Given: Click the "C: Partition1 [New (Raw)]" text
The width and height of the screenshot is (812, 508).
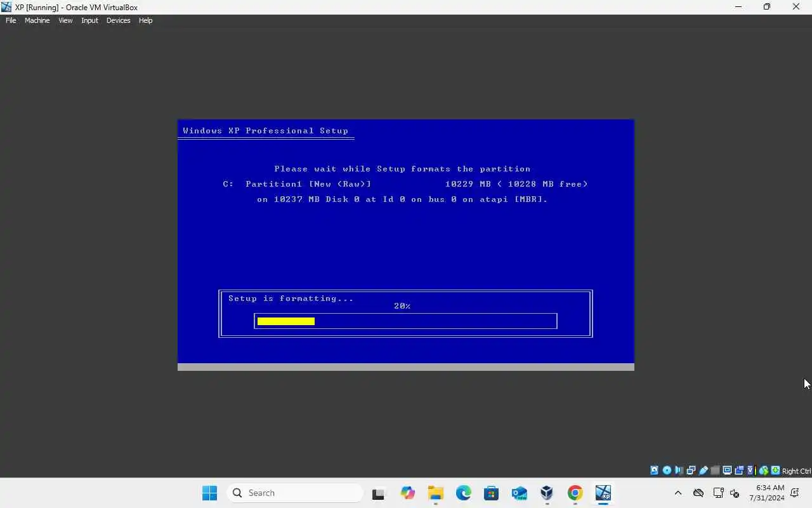Looking at the screenshot, I should click(x=297, y=184).
